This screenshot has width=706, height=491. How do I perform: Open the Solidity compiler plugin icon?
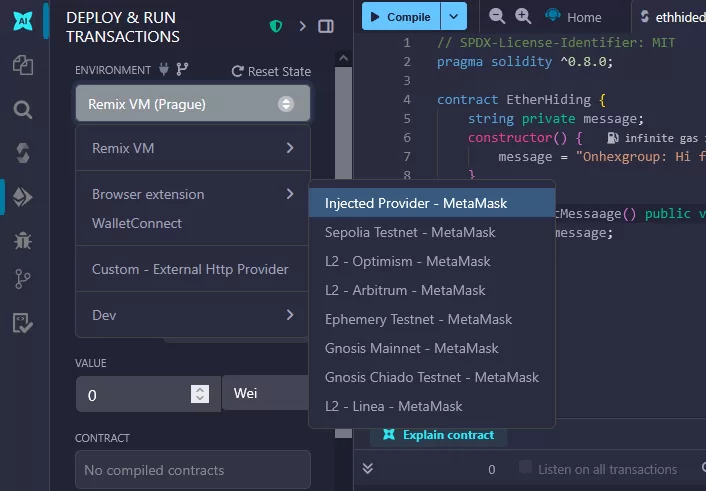(x=22, y=153)
